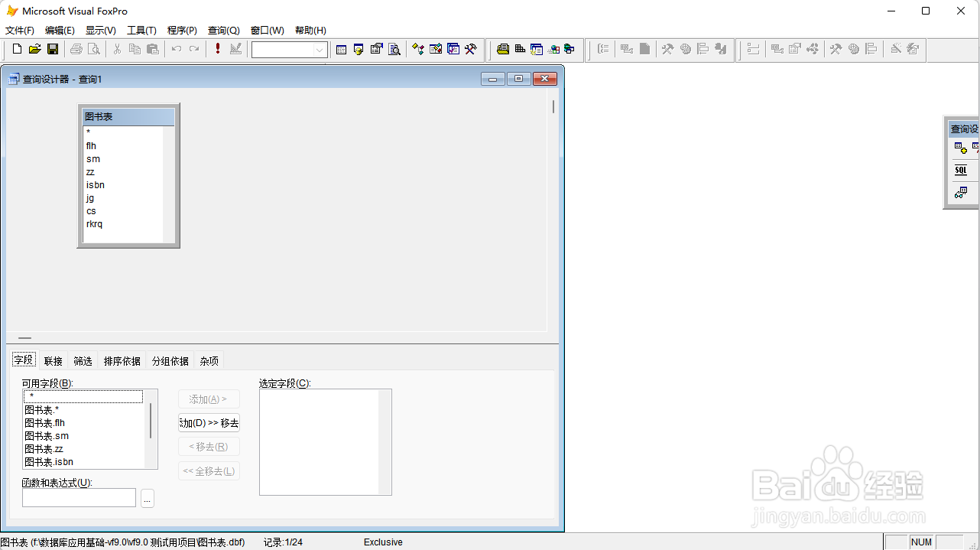Click the Maximize Table View glasses icon
Image resolution: width=980 pixels, height=550 pixels.
point(961,193)
